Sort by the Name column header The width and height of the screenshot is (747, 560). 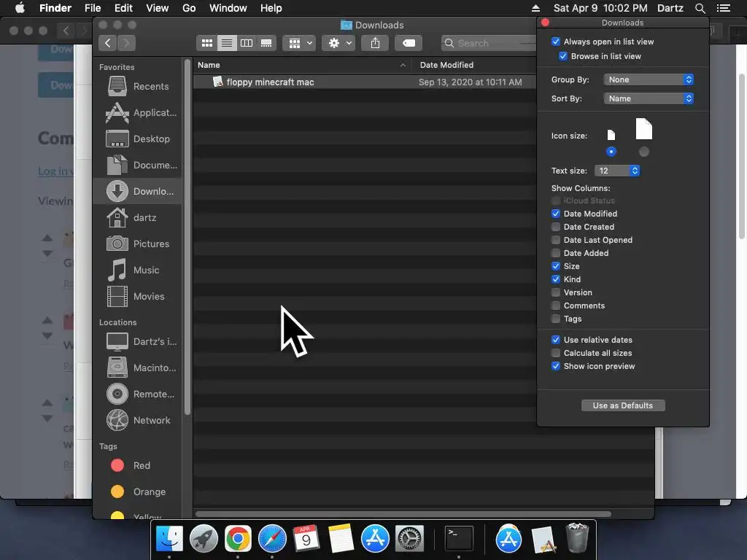point(303,65)
